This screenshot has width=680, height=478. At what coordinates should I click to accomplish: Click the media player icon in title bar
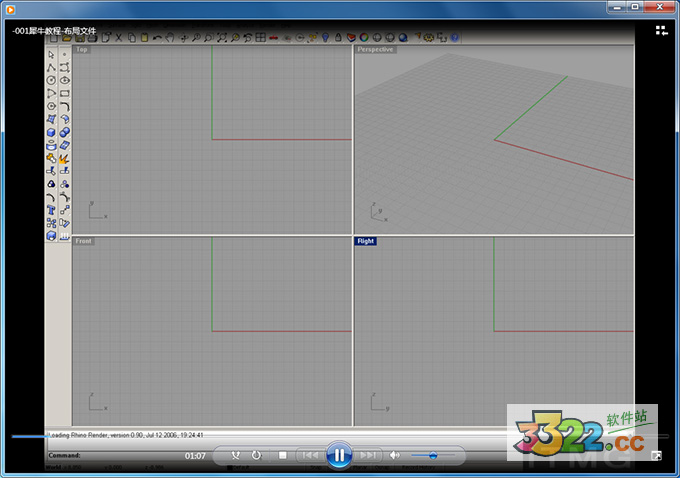[x=10, y=9]
